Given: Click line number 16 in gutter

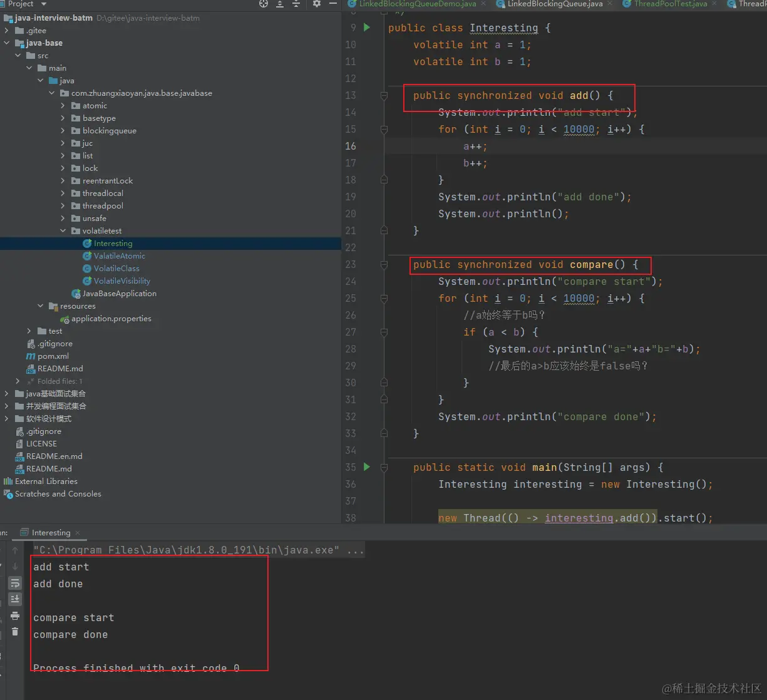Looking at the screenshot, I should tap(351, 146).
